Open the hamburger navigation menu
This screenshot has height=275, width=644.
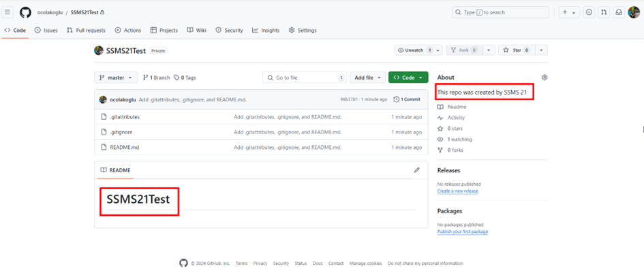[8, 12]
